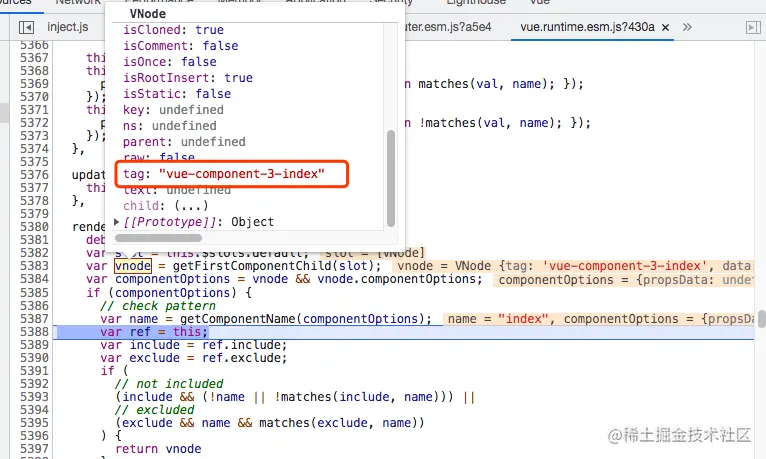Toggle the file navigator sidebar icon
This screenshot has height=459, width=766.
(x=26, y=27)
